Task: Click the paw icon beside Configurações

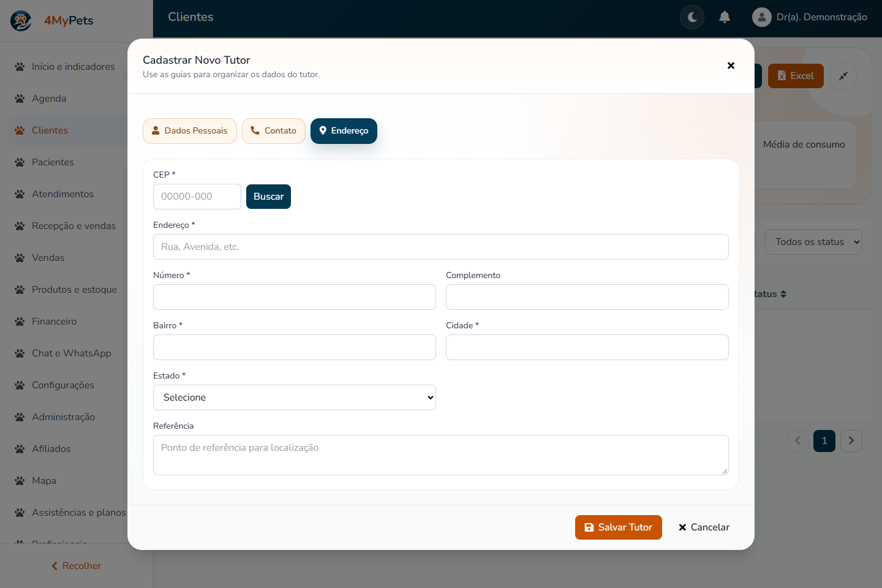Action: tap(20, 385)
